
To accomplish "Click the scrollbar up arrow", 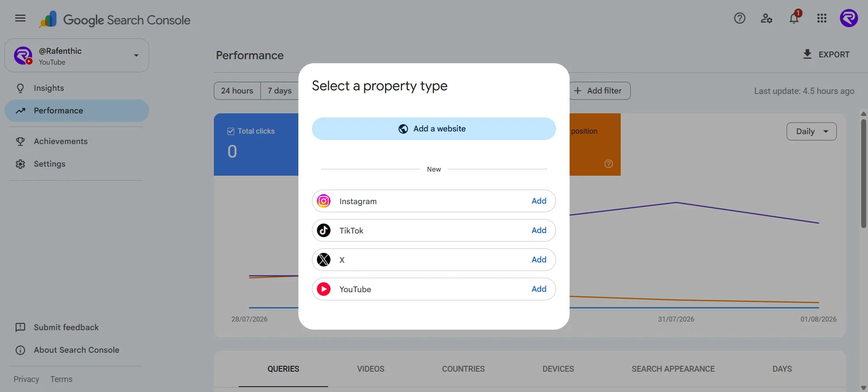I will click(x=863, y=114).
